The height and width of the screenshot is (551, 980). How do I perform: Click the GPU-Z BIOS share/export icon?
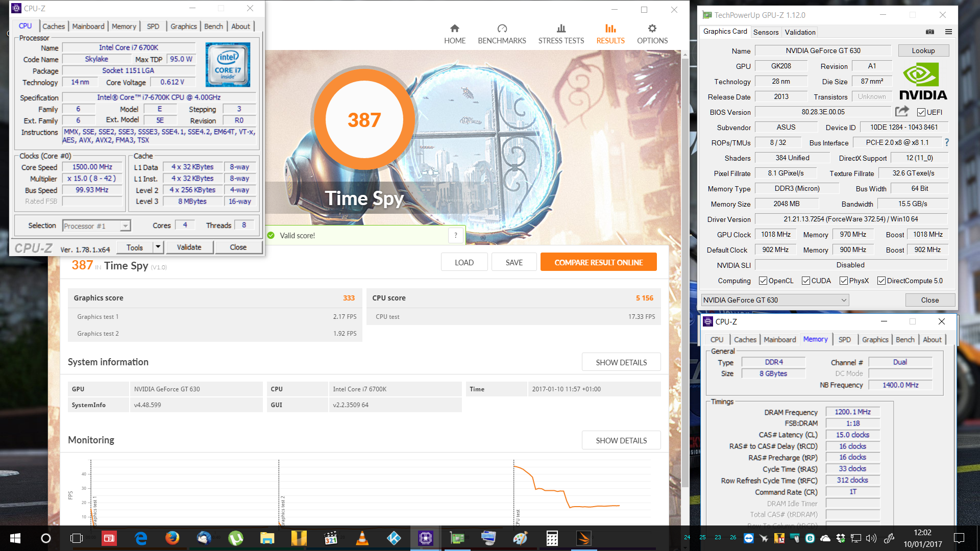click(902, 111)
